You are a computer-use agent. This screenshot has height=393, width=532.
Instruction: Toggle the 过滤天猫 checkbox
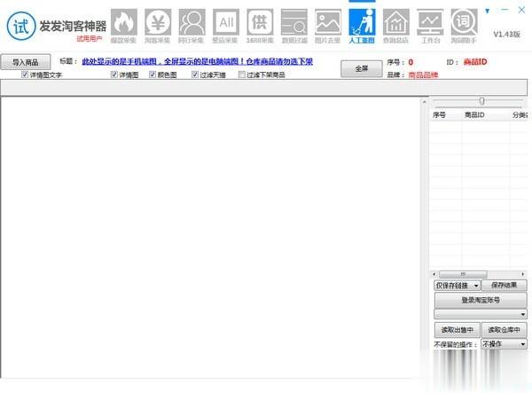[x=195, y=75]
